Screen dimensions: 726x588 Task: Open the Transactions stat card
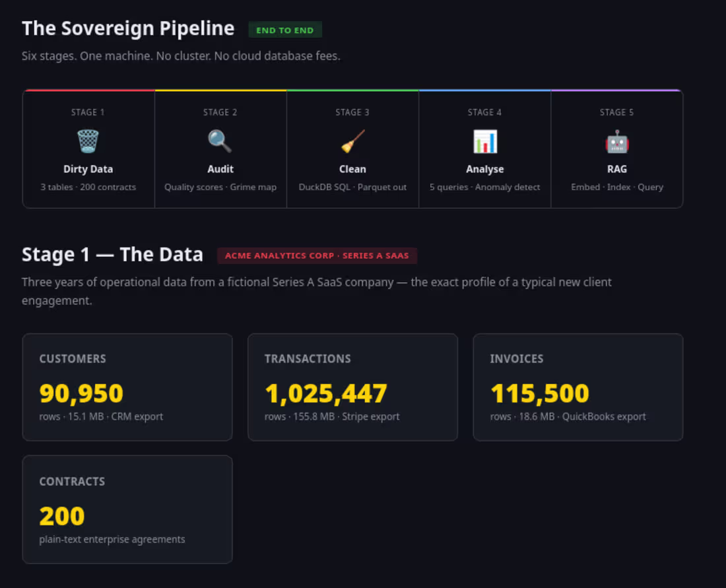(353, 387)
